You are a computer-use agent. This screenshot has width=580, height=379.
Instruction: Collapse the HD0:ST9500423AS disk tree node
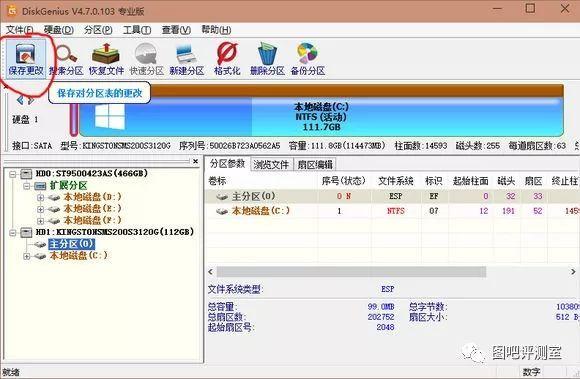pos(13,173)
